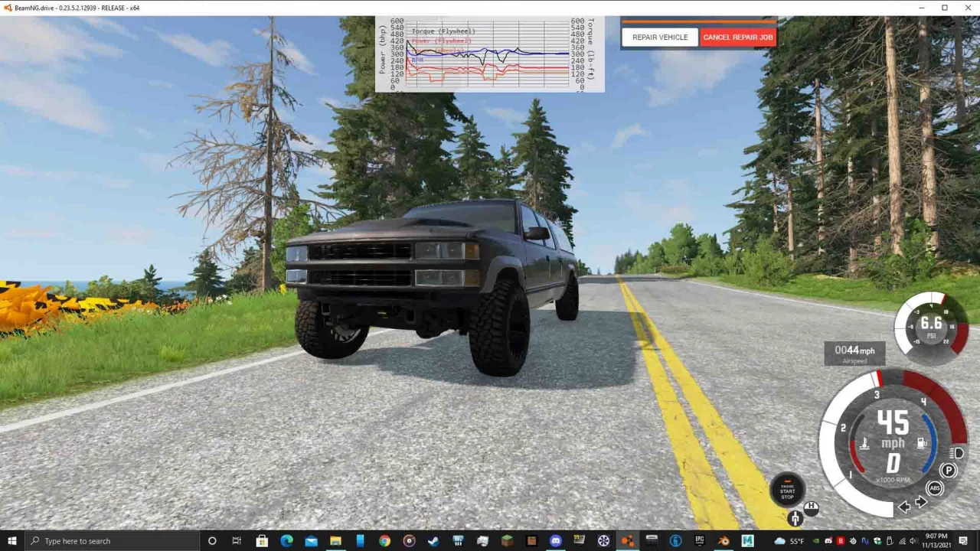Click the CANCEL REPAIR JOB button
980x551 pixels.
click(737, 37)
